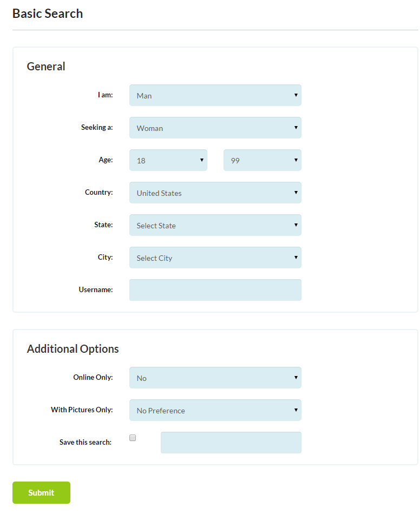
Task: Click the Basic Search page heading
Action: pos(48,14)
